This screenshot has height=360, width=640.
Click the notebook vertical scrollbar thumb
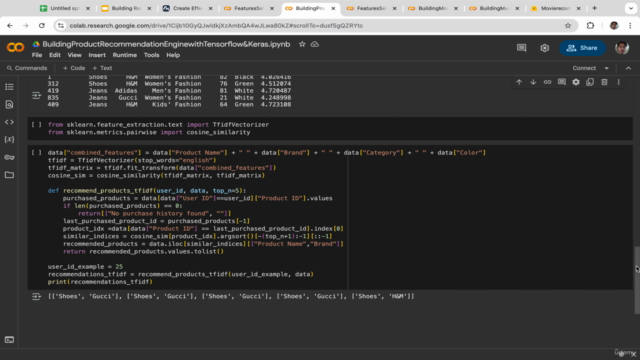coord(637,280)
